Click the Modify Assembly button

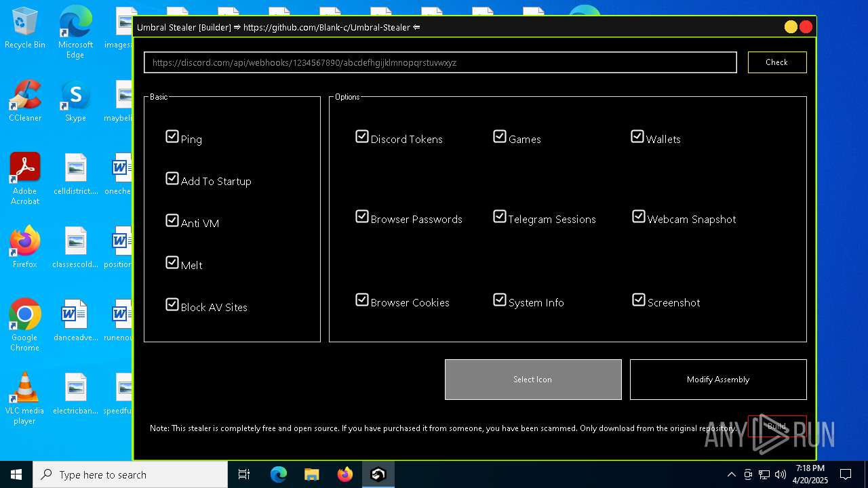[x=718, y=380]
